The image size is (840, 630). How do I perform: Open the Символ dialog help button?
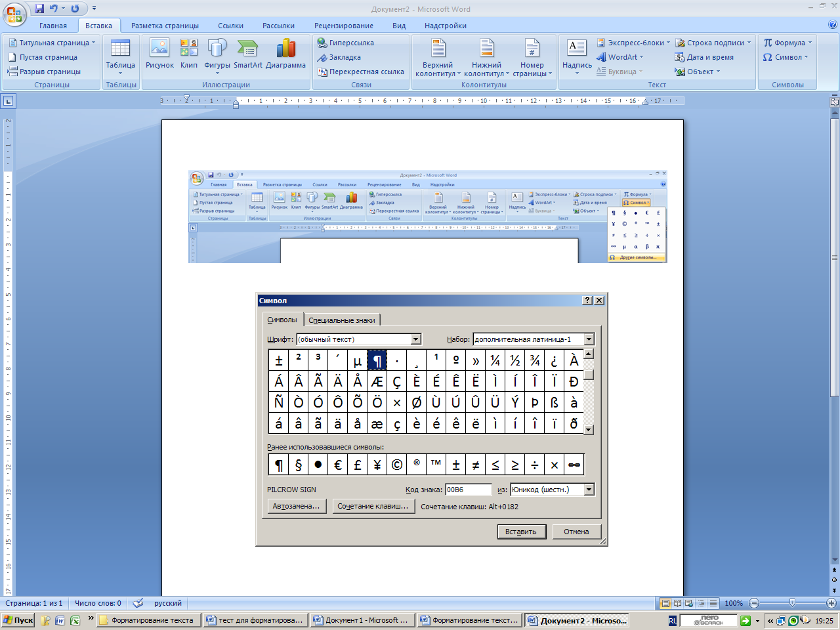coord(587,300)
